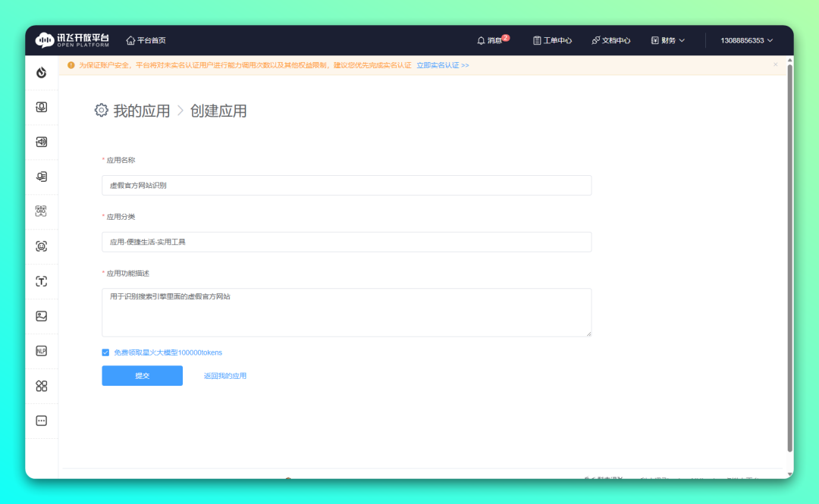Open the speech recognition microphone sidebar icon

pos(41,107)
